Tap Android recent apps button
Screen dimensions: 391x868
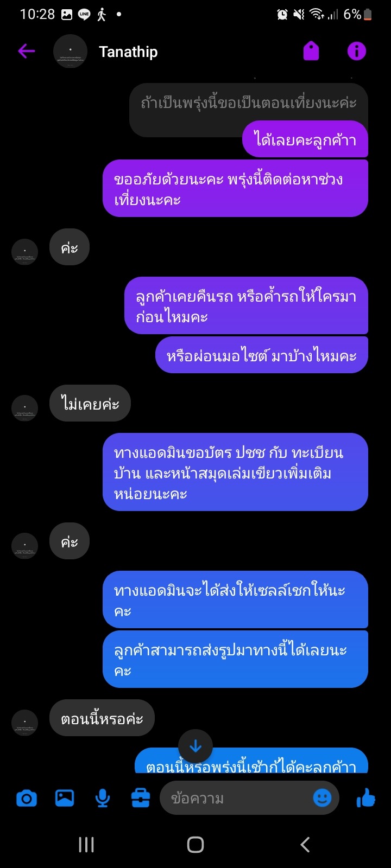(x=86, y=845)
